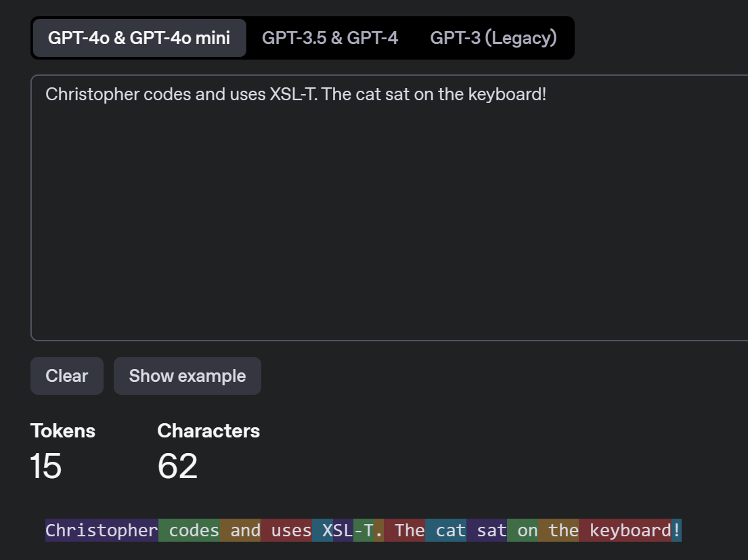Click the green on token
Screen dimensions: 748x560
523,530
